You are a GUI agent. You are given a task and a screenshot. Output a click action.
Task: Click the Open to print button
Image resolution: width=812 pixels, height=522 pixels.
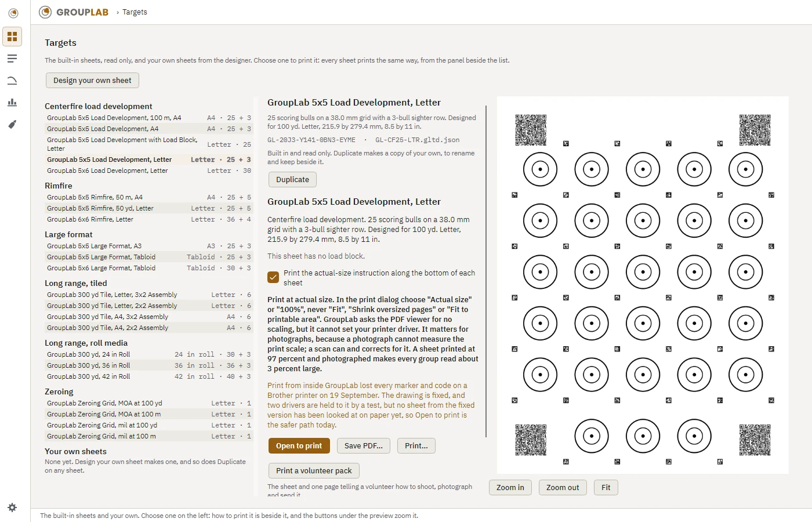point(299,446)
